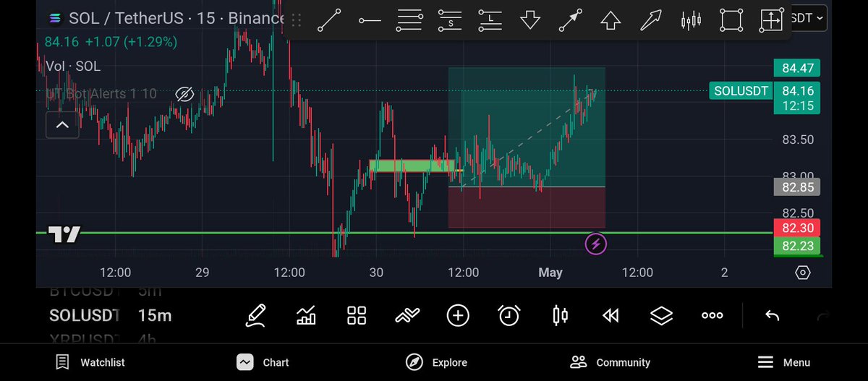Select the Long Position tool marked L
Screen dimensions: 868x381
tap(490, 20)
